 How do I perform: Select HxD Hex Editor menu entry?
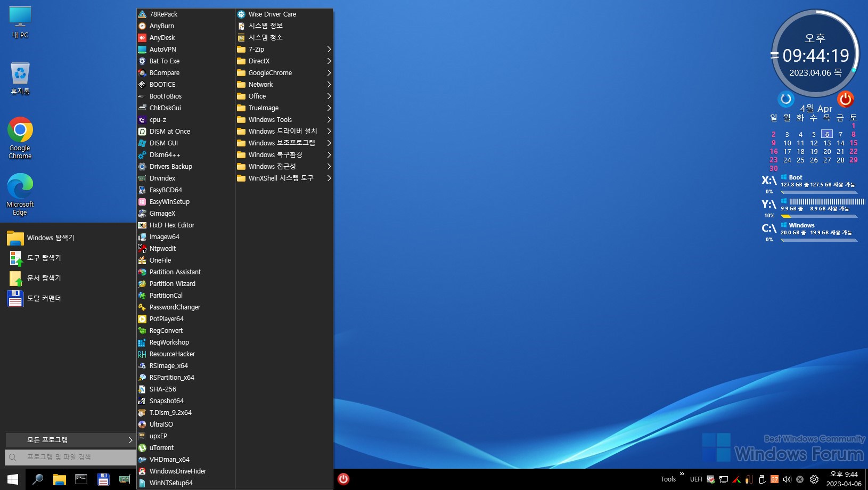coord(185,225)
